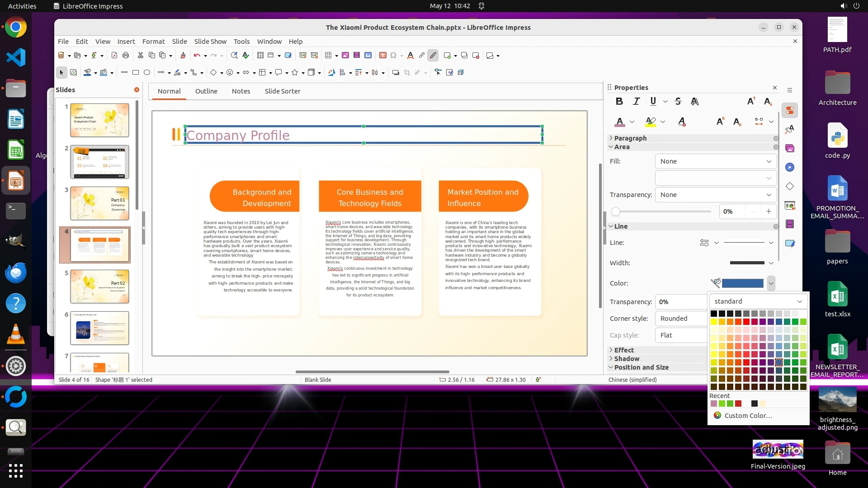Open the Slide Show menu
Viewport: 868px width, 488px height.
tap(210, 41)
